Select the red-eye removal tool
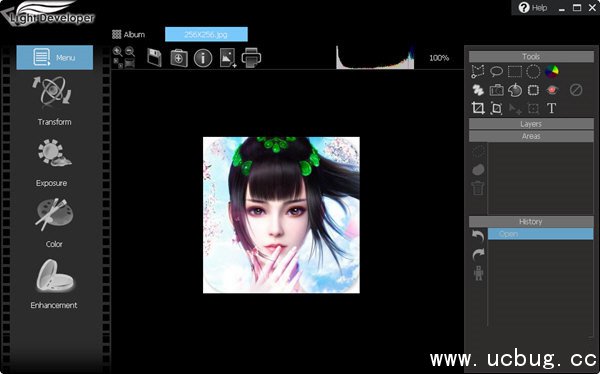 click(551, 90)
